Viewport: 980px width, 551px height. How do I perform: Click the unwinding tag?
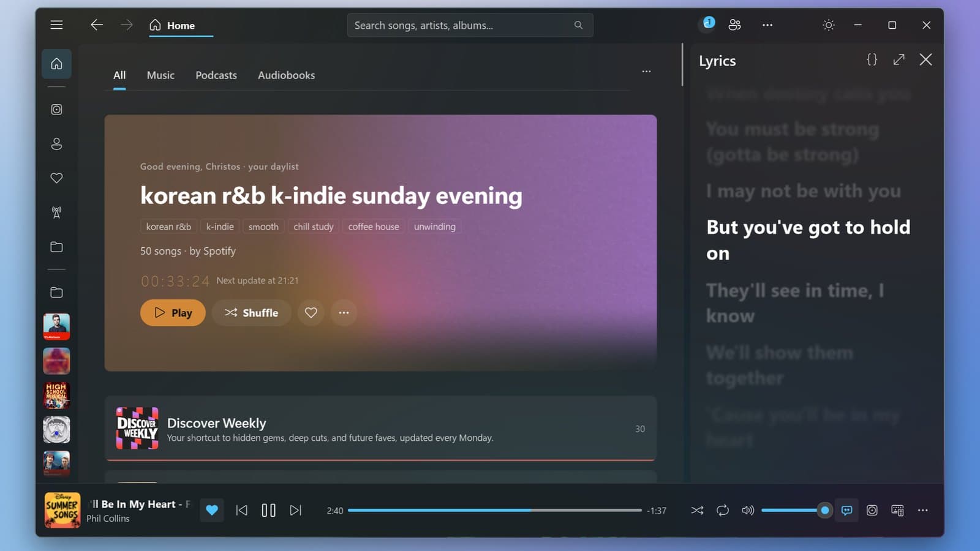point(435,227)
